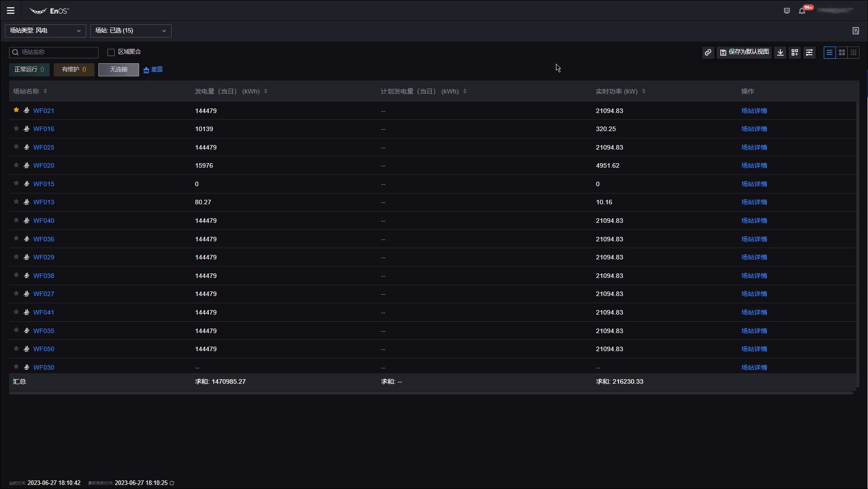Click the download export icon
The height and width of the screenshot is (489, 868).
[x=780, y=52]
